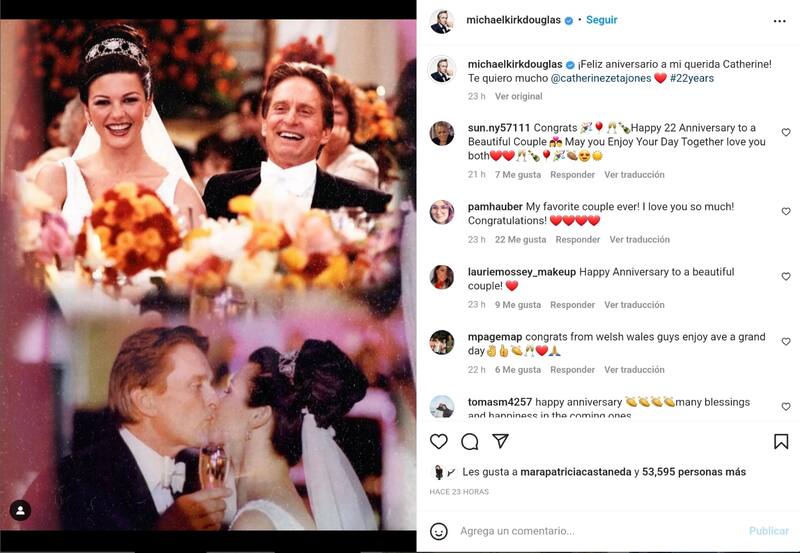Open the comment bubble icon

click(469, 441)
